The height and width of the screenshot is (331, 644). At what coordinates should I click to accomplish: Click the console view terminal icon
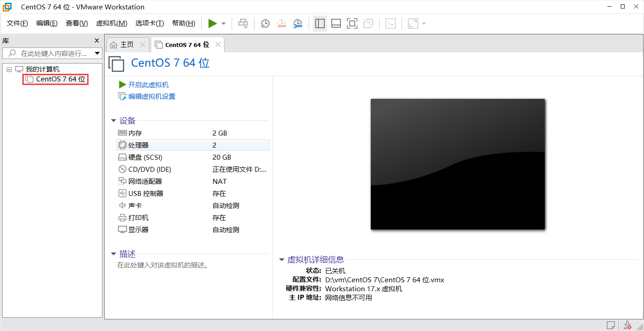(x=391, y=23)
